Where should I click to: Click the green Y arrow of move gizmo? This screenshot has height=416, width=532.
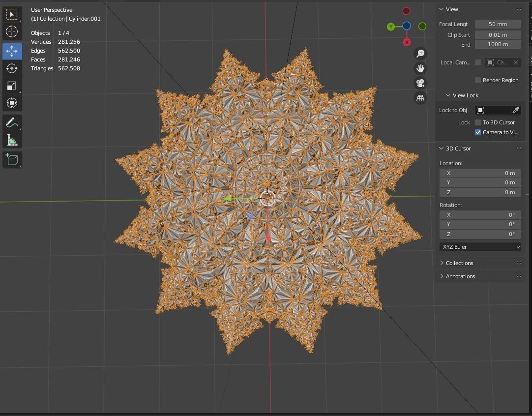click(228, 199)
